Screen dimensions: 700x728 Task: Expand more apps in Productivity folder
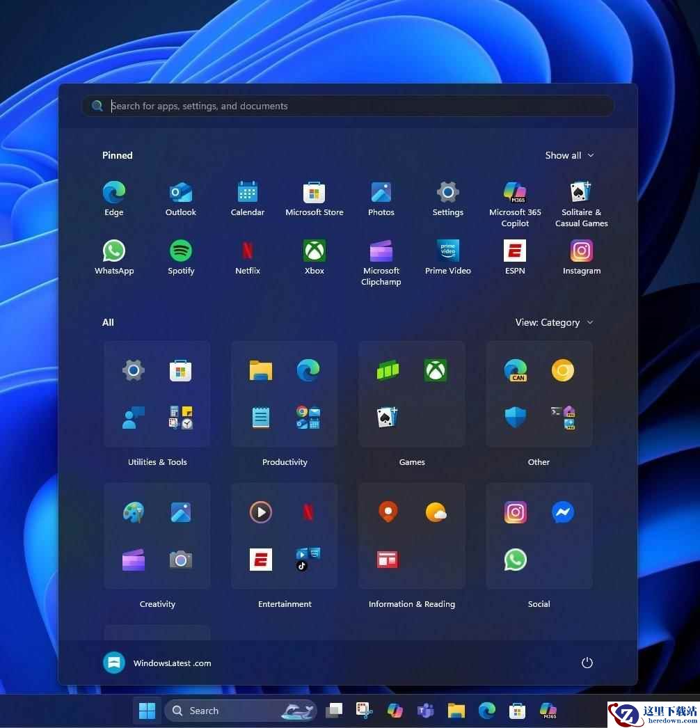308,418
